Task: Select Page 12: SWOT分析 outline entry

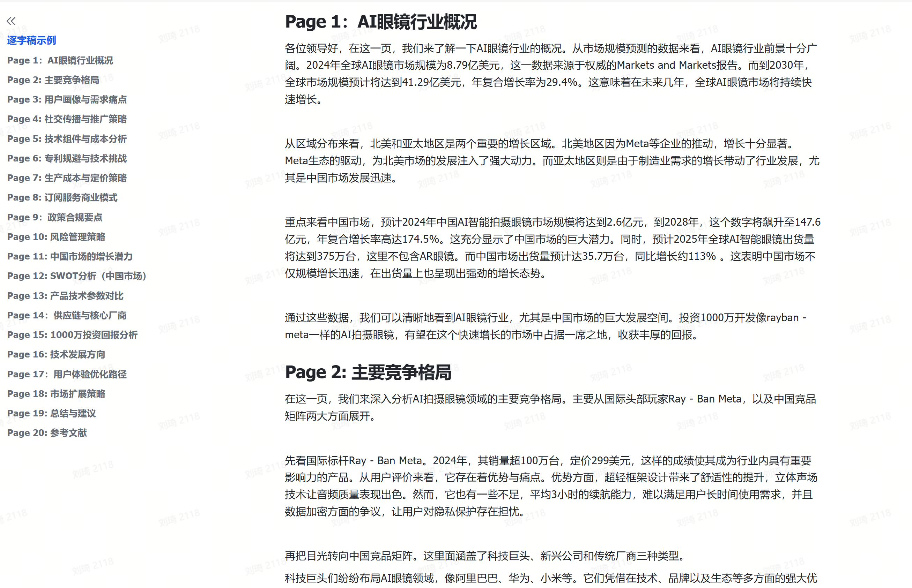Action: pos(77,276)
